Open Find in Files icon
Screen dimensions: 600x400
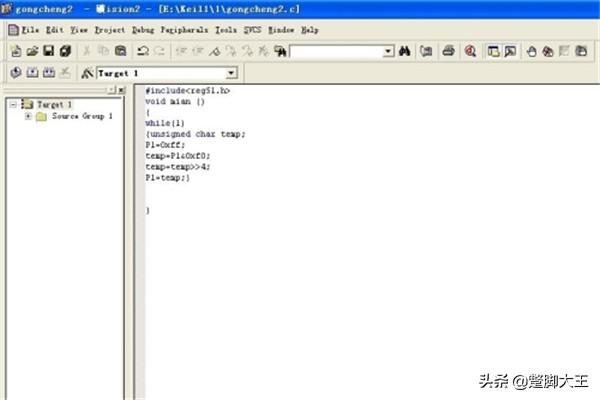coord(280,51)
